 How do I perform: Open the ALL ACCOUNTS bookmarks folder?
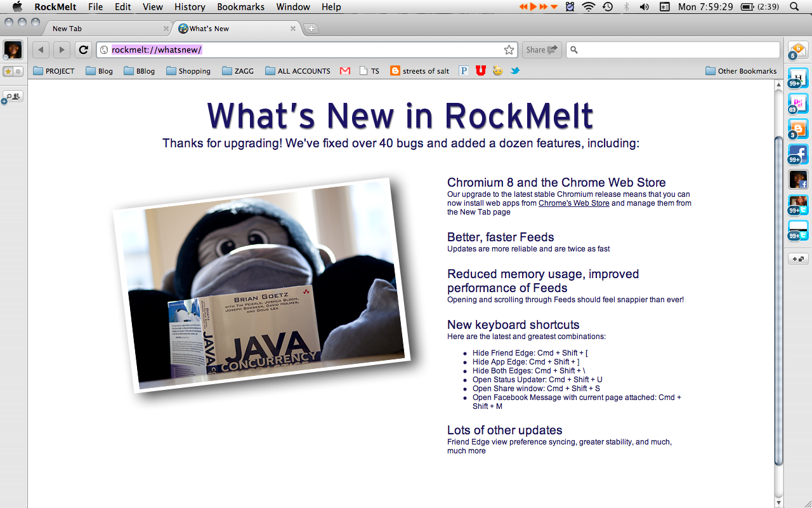(298, 71)
